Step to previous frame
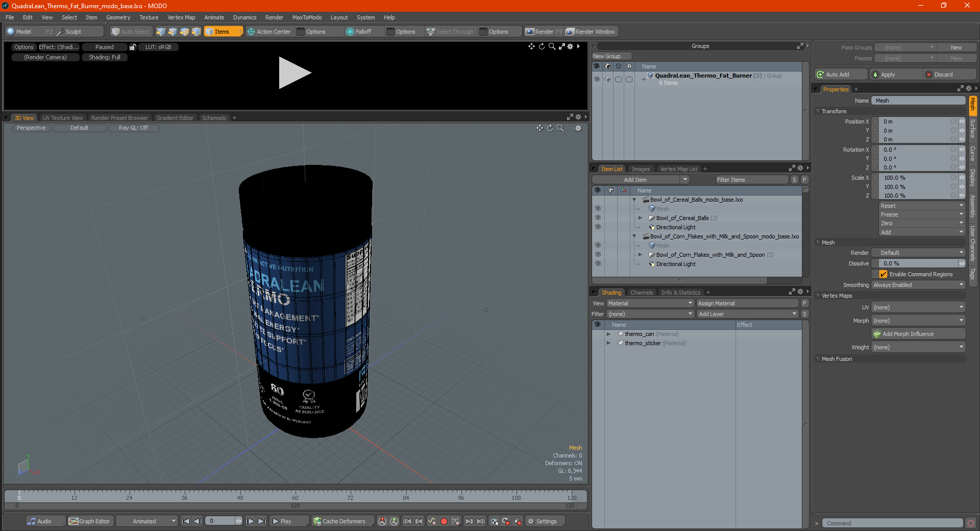 coord(198,521)
